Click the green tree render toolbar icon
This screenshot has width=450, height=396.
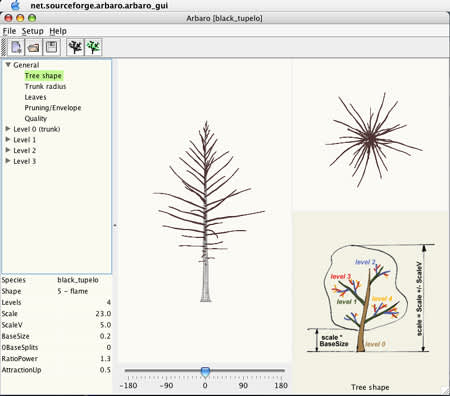click(93, 47)
